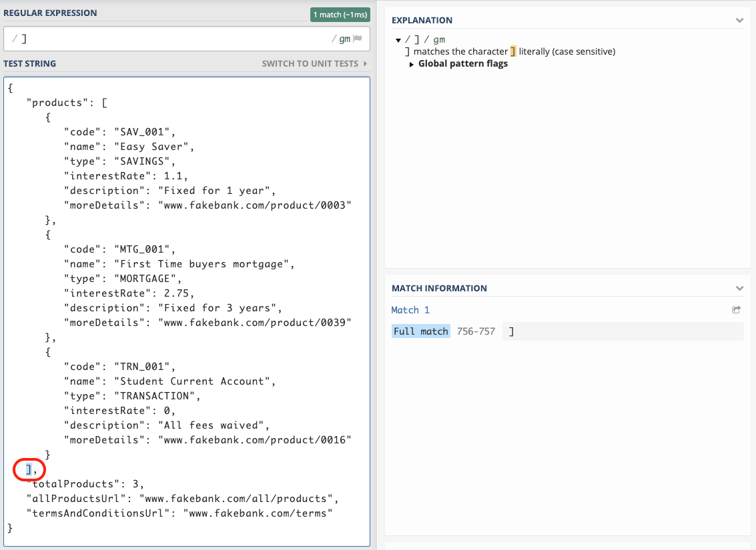Switch to unit tests mode

[310, 64]
